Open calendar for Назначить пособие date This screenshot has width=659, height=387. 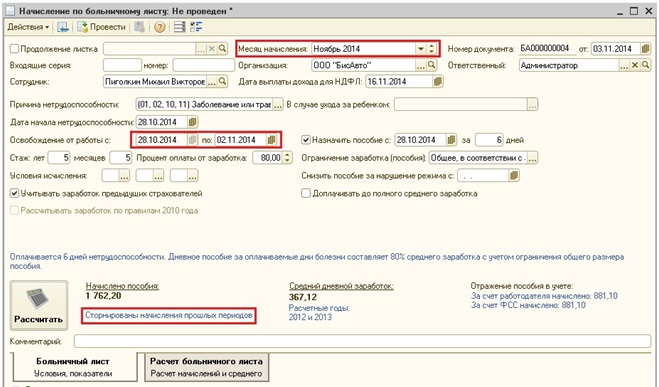point(451,140)
